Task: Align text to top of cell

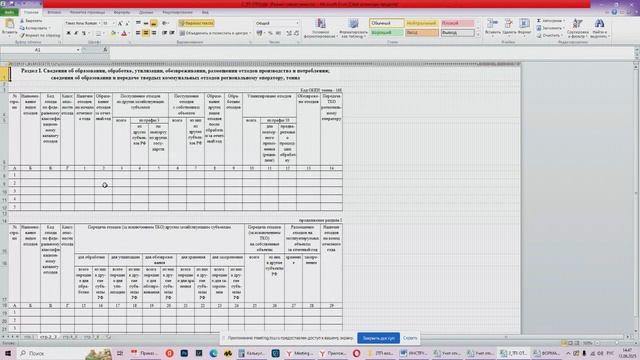Action: tap(138, 23)
